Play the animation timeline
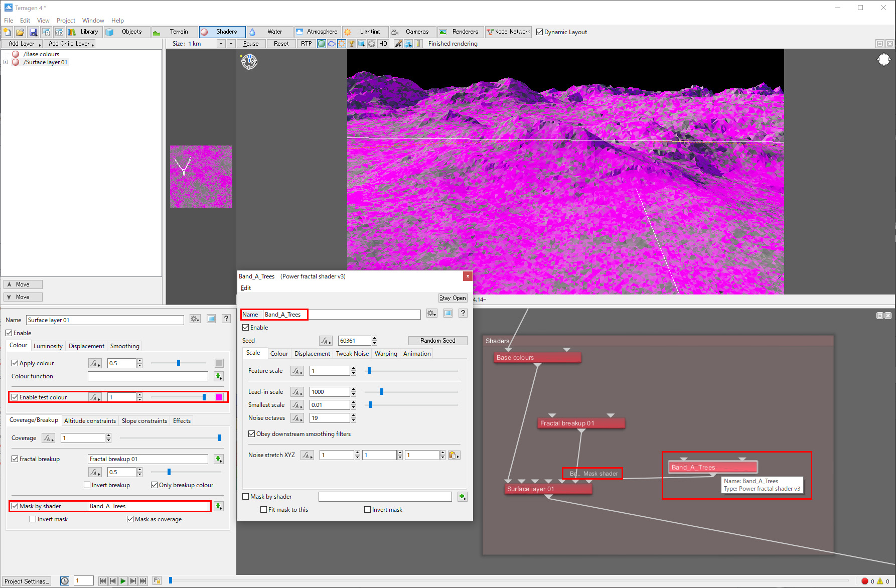This screenshot has height=588, width=896. click(x=123, y=581)
